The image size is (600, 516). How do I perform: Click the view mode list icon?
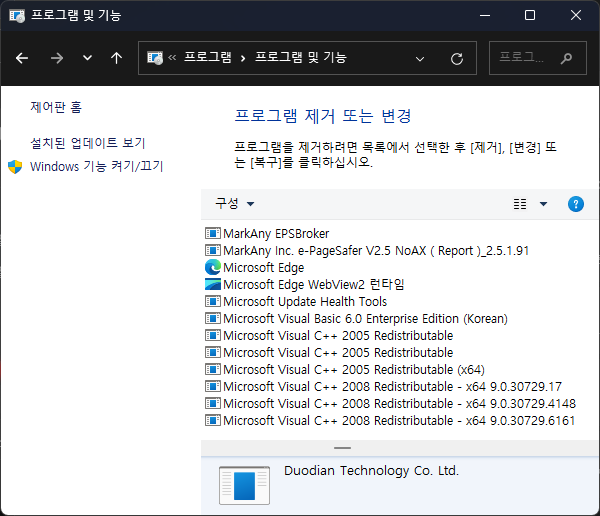[x=520, y=204]
